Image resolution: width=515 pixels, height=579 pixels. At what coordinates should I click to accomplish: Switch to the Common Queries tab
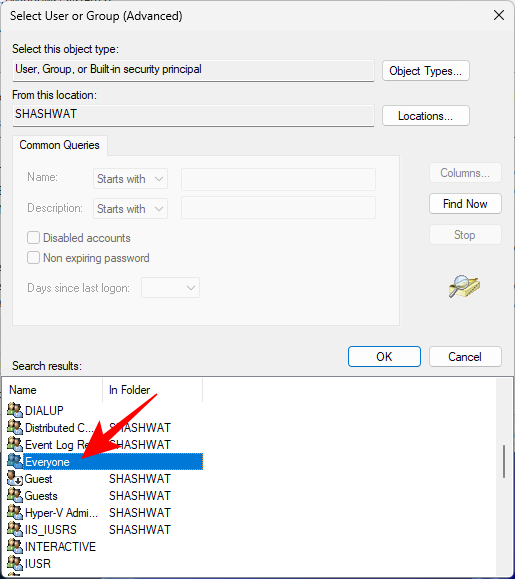click(59, 145)
